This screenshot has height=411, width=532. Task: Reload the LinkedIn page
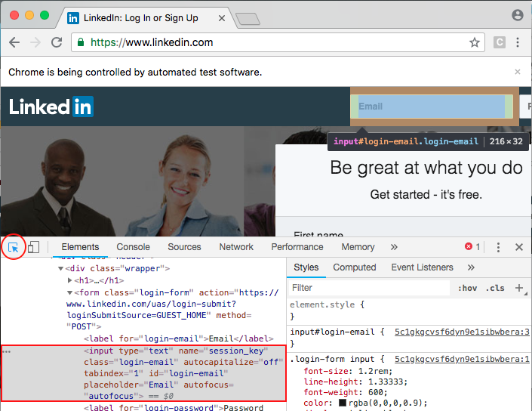(57, 42)
